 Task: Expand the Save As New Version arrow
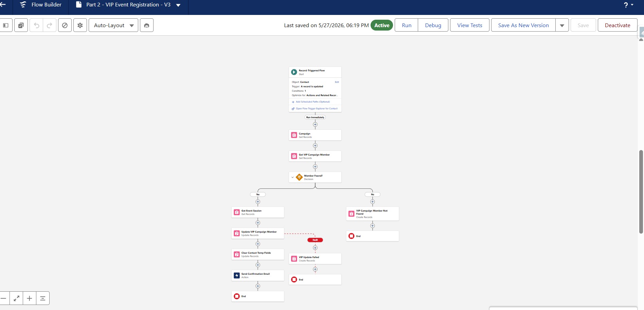[x=562, y=25]
